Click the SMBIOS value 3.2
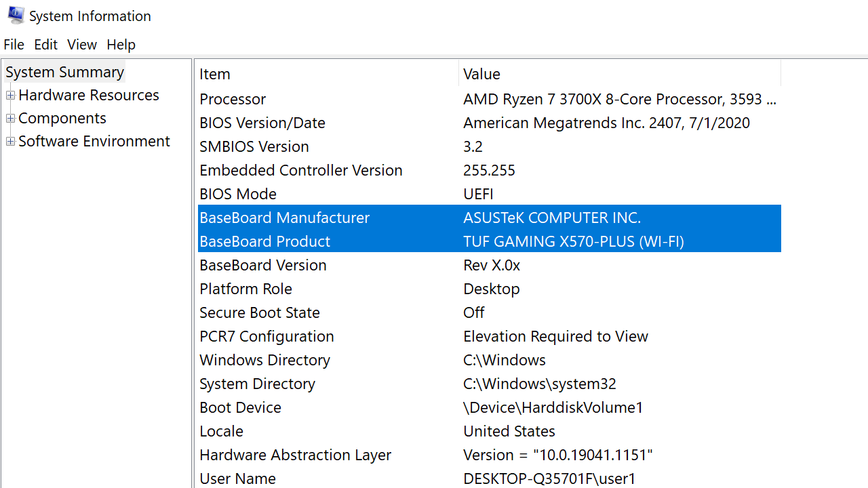Viewport: 868px width, 488px height. pos(473,146)
